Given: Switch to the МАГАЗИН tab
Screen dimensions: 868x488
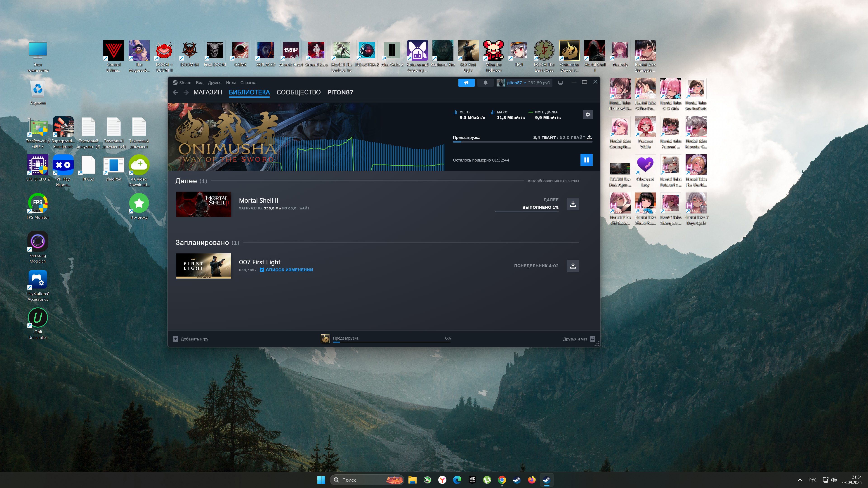Looking at the screenshot, I should (208, 92).
